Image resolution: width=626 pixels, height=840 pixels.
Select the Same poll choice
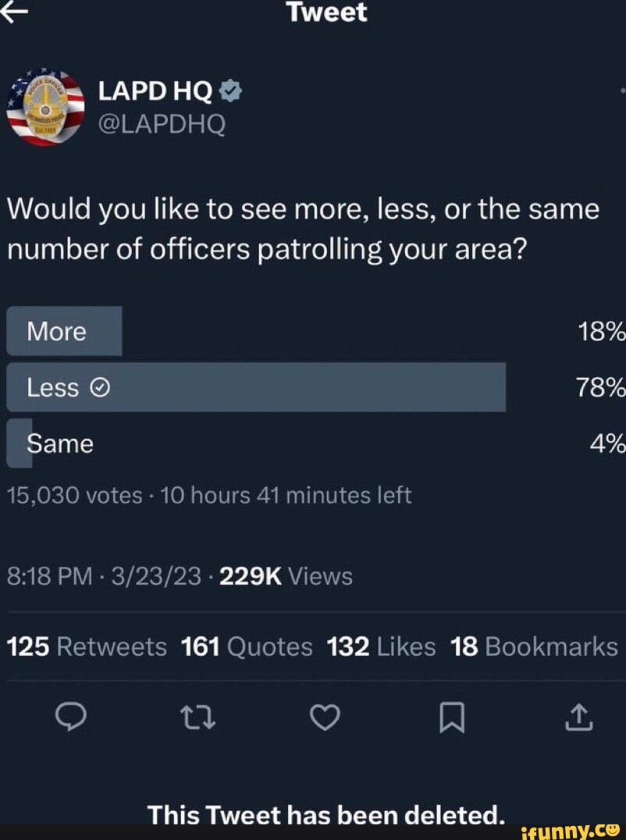(x=60, y=443)
